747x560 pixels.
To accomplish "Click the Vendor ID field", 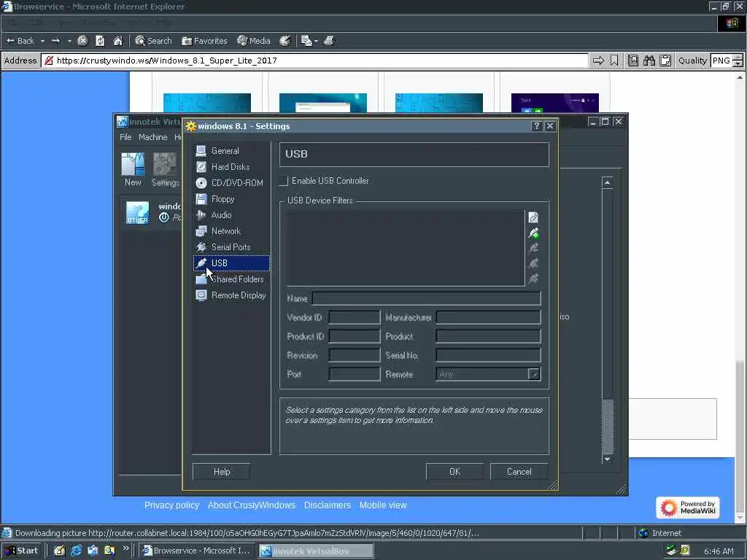I will click(x=355, y=317).
